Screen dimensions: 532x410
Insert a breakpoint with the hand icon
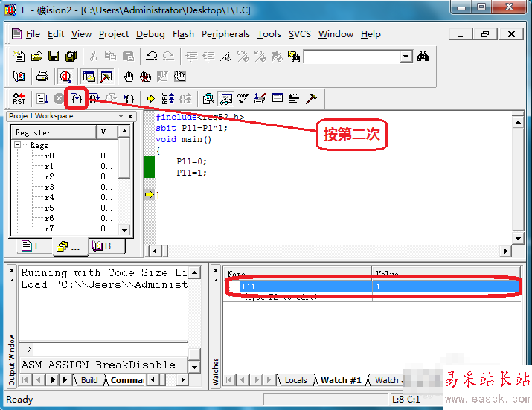[128, 77]
